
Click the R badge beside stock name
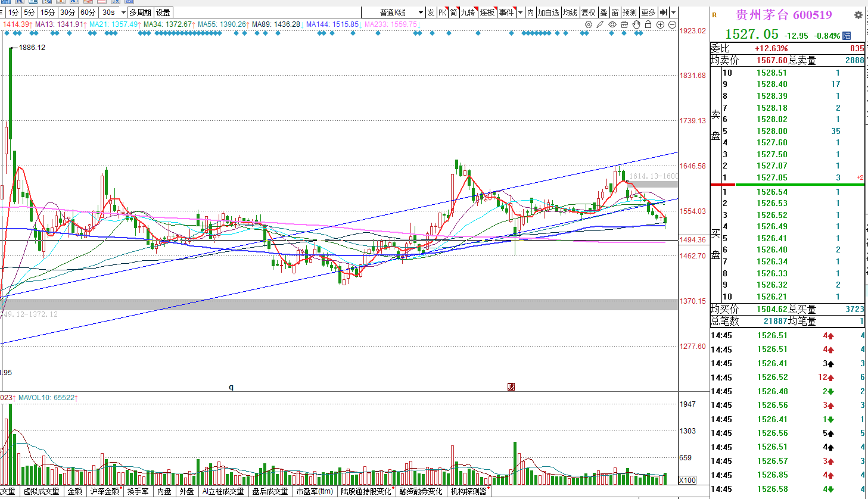715,15
